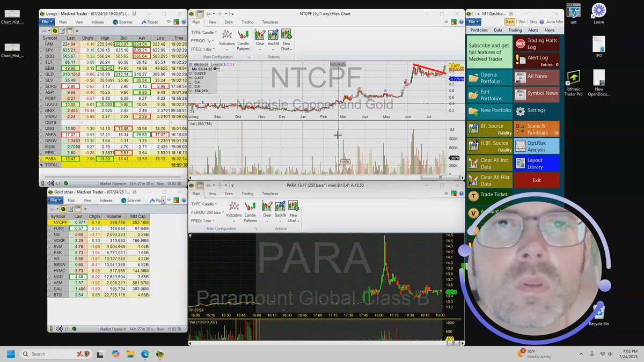Click Edit Portfolios tile
The width and height of the screenshot is (644, 362).
pos(490,94)
